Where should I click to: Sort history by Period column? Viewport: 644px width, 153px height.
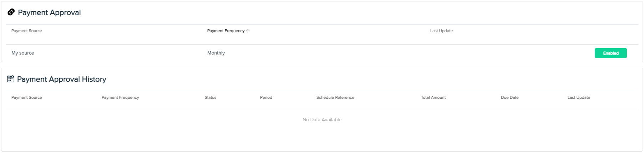pos(266,97)
